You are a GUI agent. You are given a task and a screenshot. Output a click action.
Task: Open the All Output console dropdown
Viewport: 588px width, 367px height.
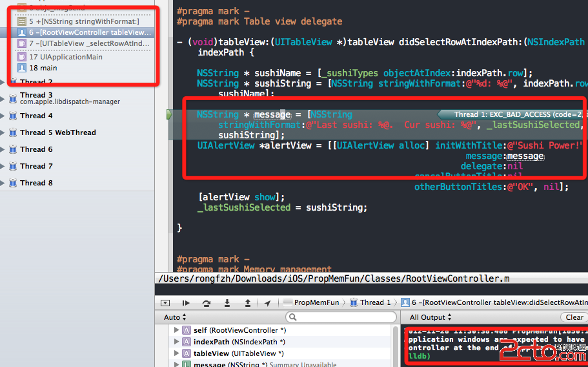click(x=431, y=317)
